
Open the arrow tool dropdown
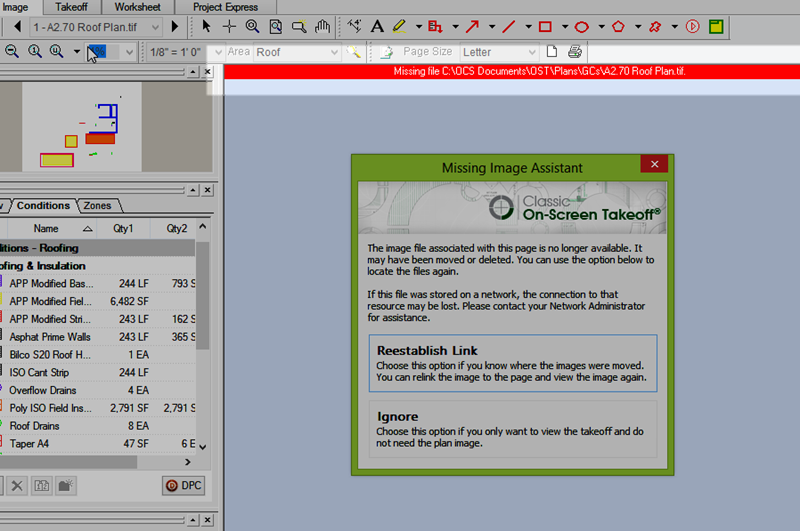coord(492,27)
